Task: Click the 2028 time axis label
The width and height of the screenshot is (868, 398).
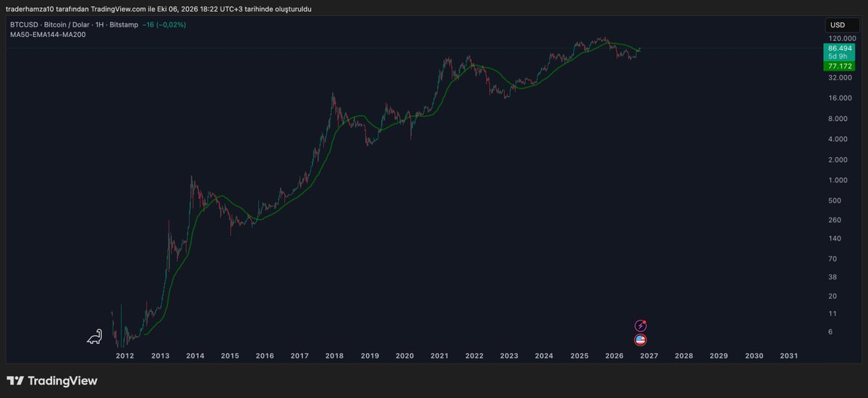Action: click(x=684, y=356)
